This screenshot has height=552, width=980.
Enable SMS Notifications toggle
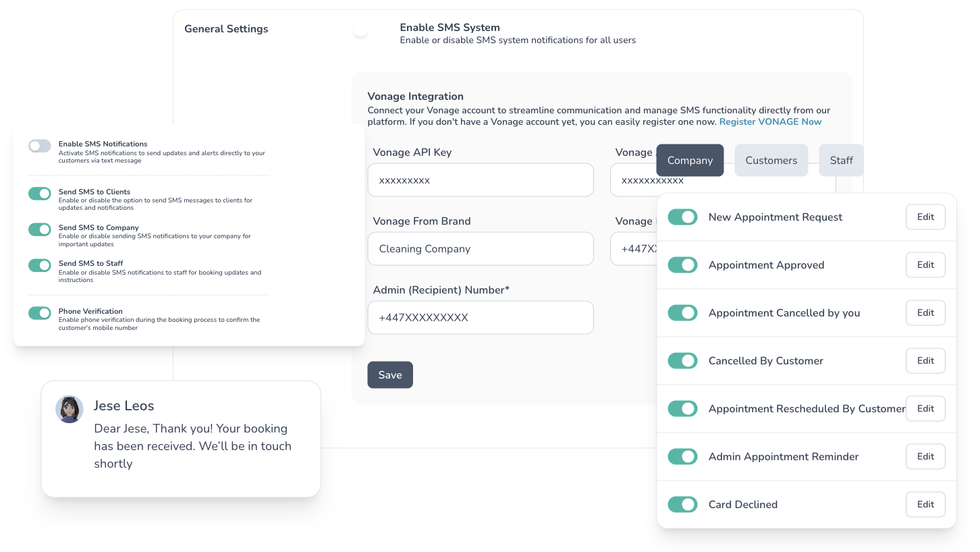[x=40, y=146]
